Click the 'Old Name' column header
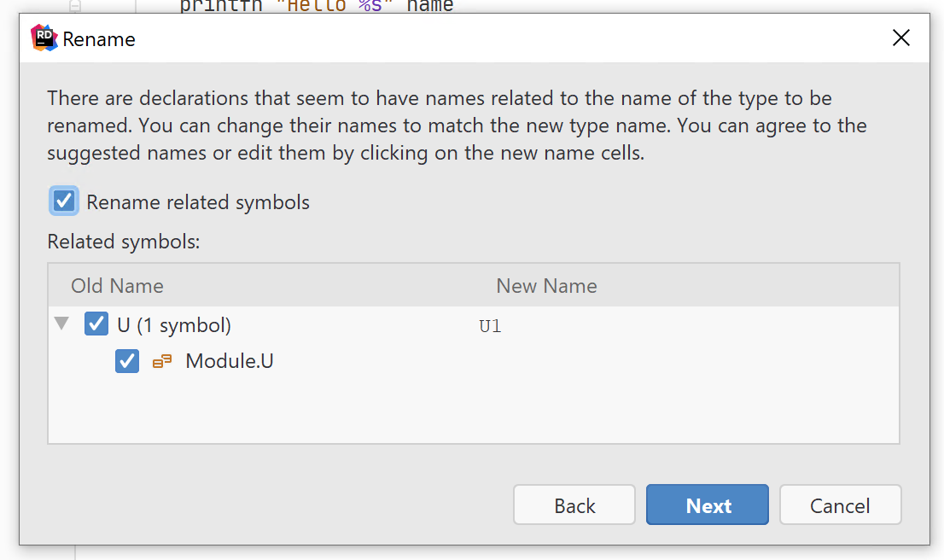 pos(117,286)
